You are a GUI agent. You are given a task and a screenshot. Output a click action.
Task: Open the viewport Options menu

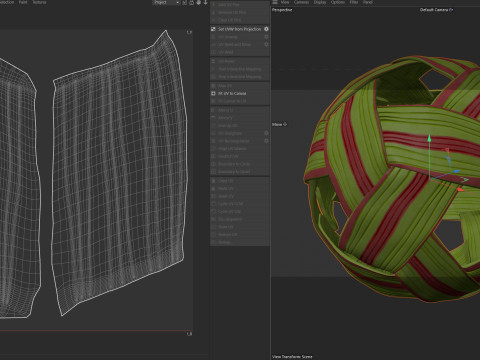pos(338,2)
